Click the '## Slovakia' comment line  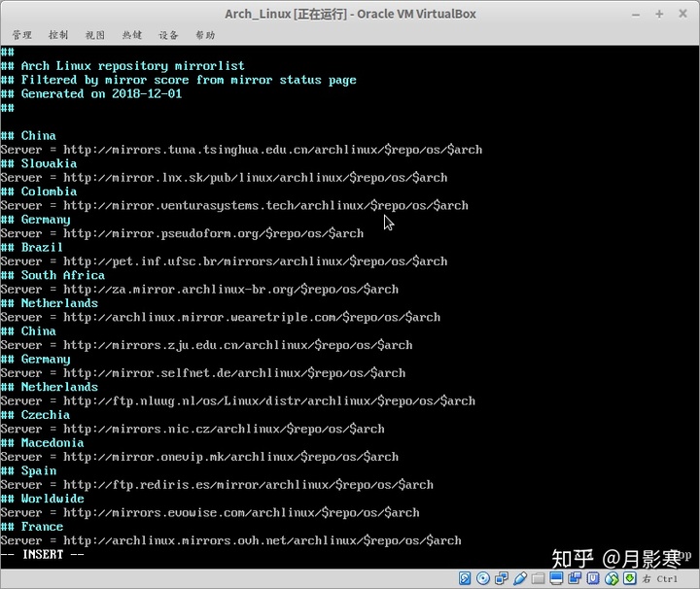[39, 163]
